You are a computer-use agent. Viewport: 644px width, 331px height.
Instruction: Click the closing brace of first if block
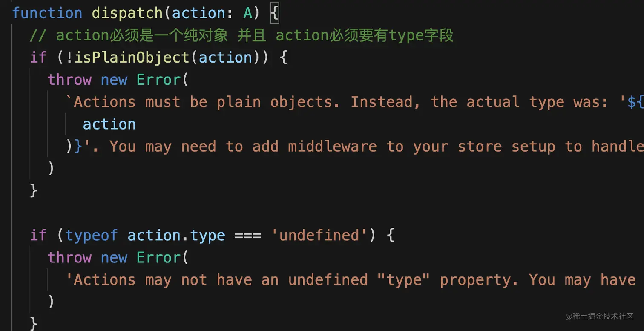(x=34, y=190)
